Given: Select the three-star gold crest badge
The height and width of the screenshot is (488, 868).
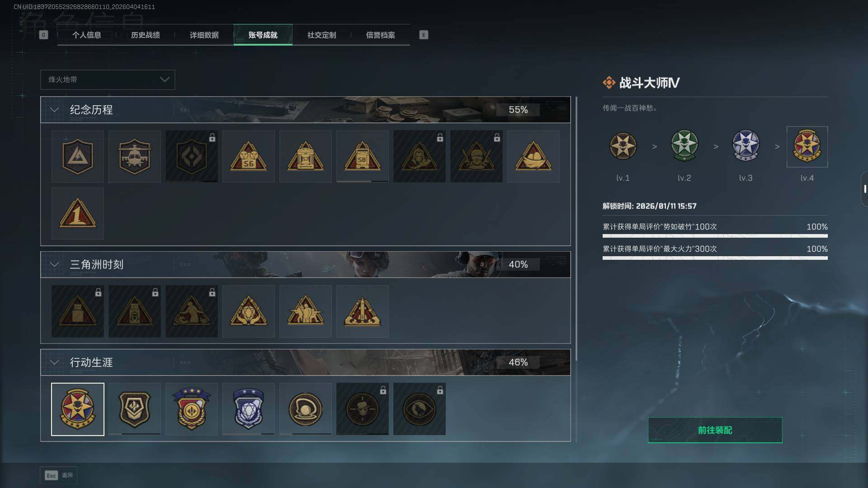Looking at the screenshot, I should tap(191, 409).
